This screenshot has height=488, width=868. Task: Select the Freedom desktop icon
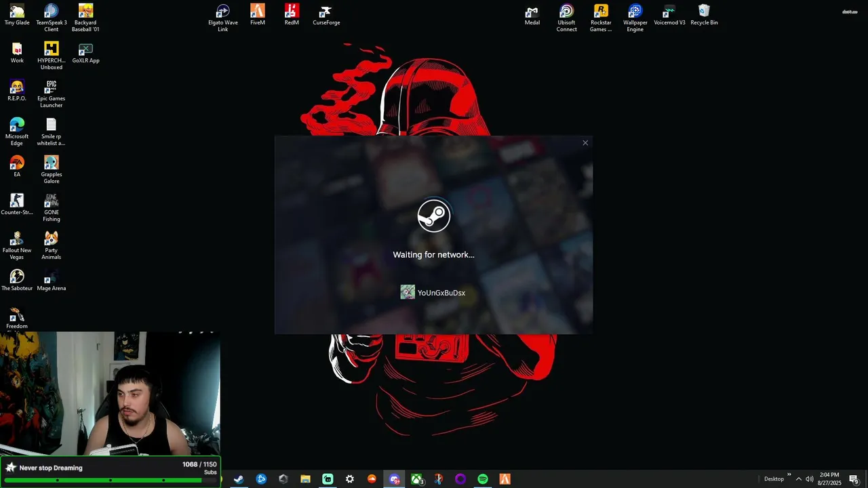tap(17, 319)
